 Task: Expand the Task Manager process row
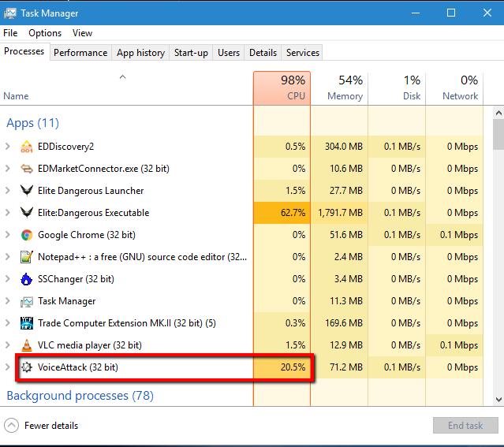tap(7, 301)
